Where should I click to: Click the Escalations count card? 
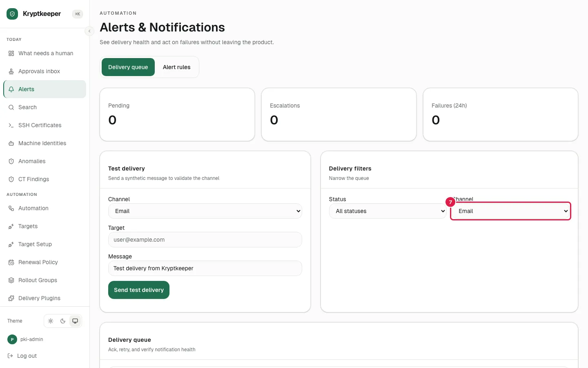tap(339, 114)
